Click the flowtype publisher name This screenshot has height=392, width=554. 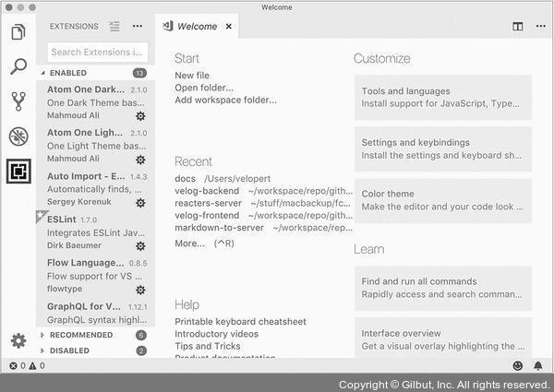(x=65, y=289)
